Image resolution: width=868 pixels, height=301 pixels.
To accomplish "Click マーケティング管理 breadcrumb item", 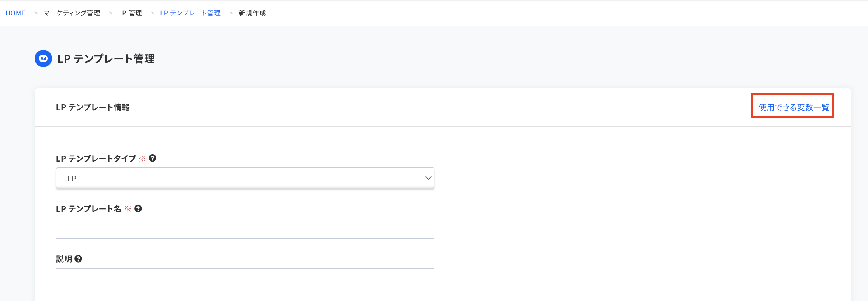I will coord(72,13).
